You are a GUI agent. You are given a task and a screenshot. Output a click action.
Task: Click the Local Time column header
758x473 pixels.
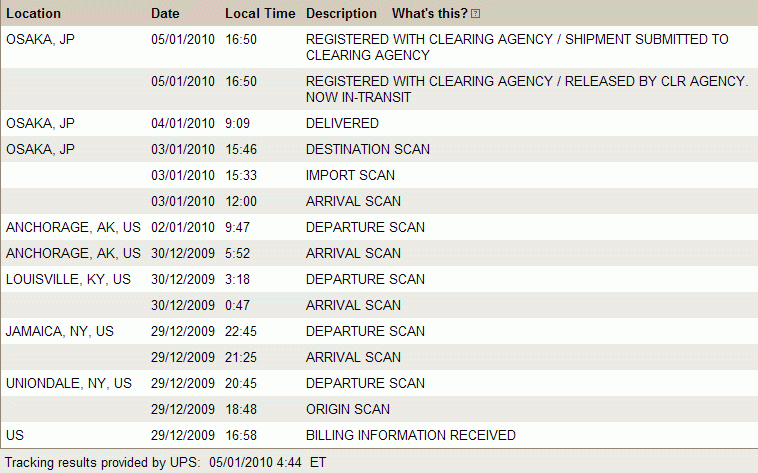point(260,14)
